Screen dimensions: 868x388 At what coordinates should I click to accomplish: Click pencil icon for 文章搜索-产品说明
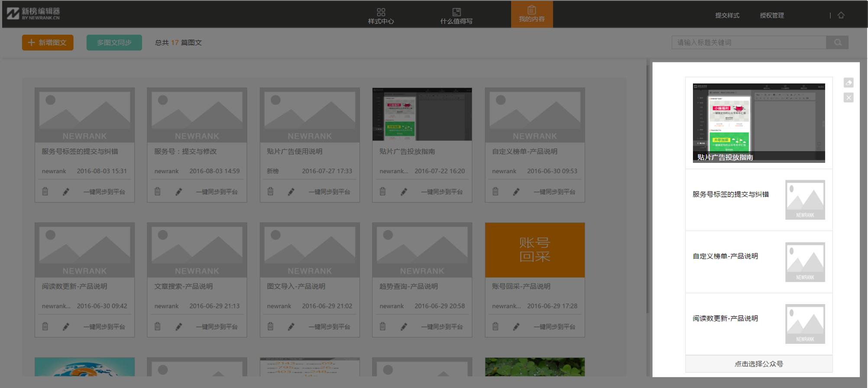pyautogui.click(x=178, y=327)
